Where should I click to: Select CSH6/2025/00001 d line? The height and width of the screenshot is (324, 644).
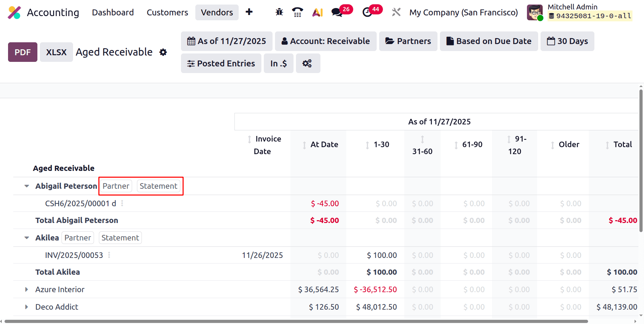click(80, 203)
